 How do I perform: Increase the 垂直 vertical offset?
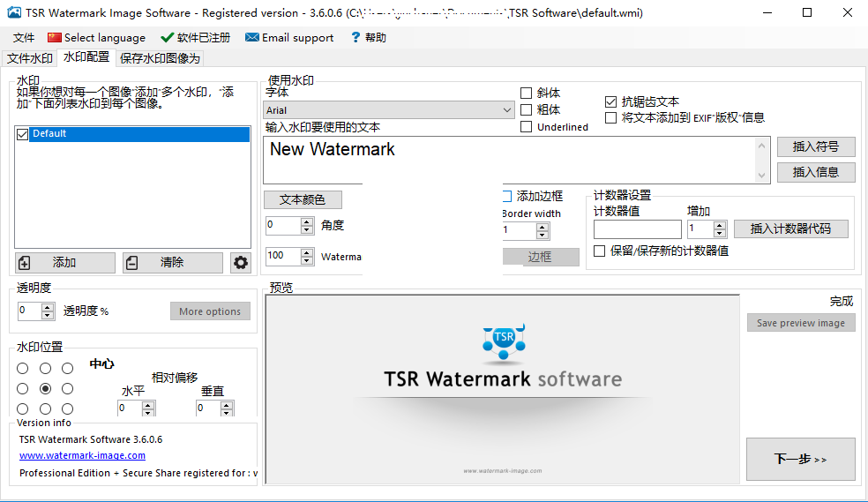(x=227, y=405)
